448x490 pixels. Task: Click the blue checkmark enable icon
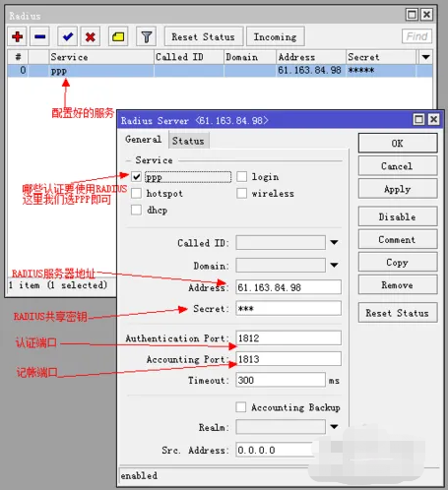click(x=68, y=36)
